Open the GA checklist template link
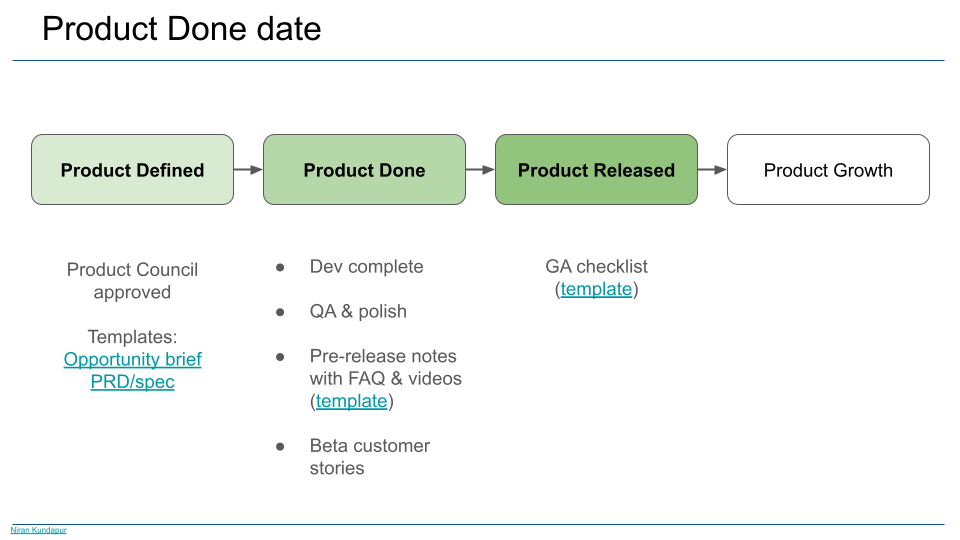Viewport: 960px width, 540px height. point(596,289)
